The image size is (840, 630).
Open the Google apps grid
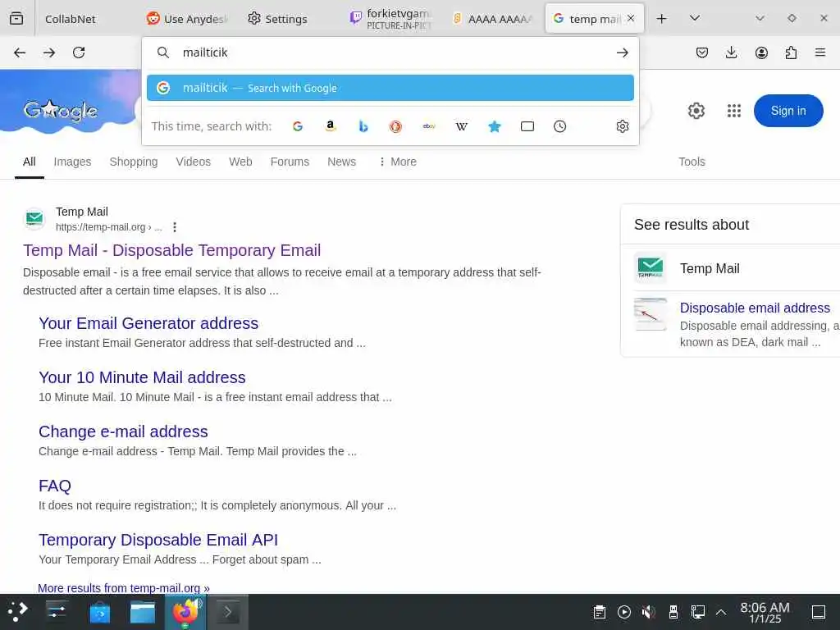pyautogui.click(x=734, y=111)
